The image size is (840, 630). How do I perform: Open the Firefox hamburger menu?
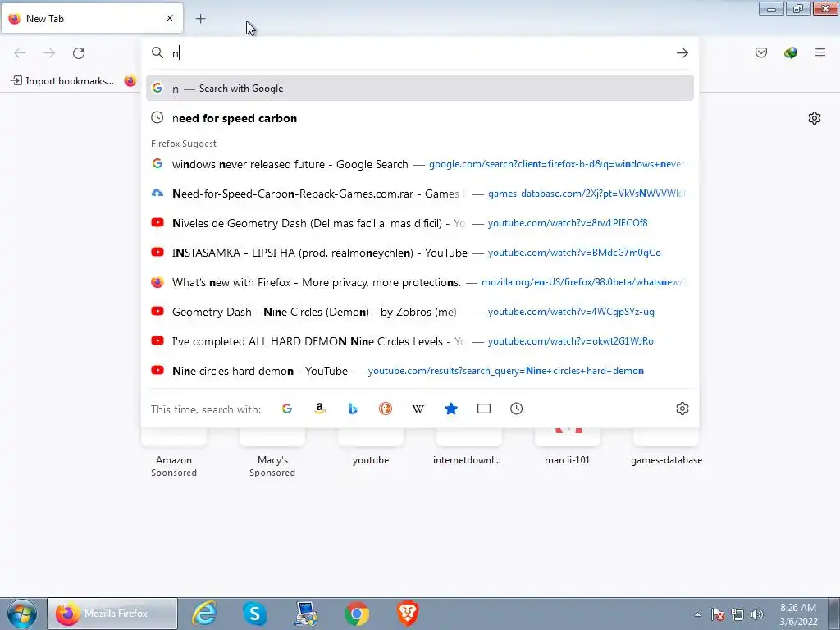tap(820, 52)
